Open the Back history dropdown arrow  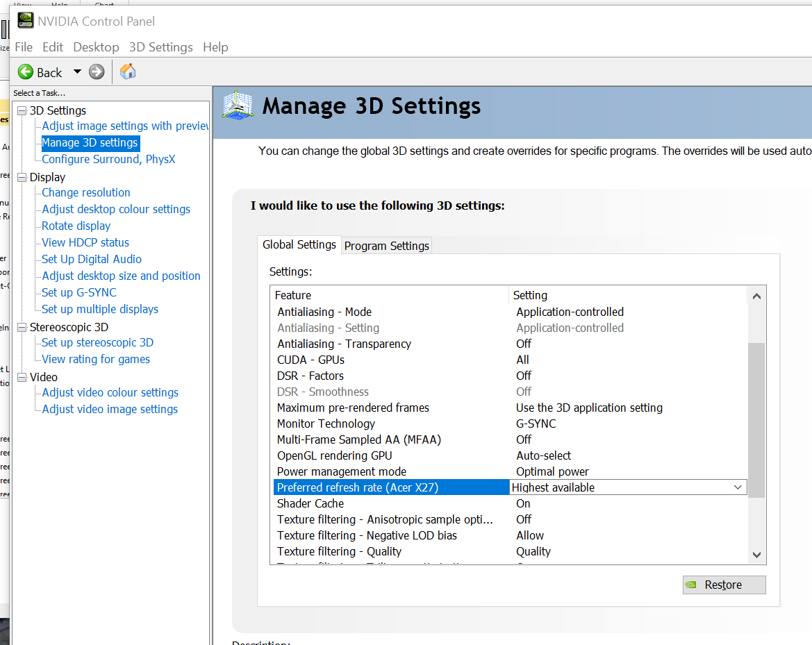(77, 72)
